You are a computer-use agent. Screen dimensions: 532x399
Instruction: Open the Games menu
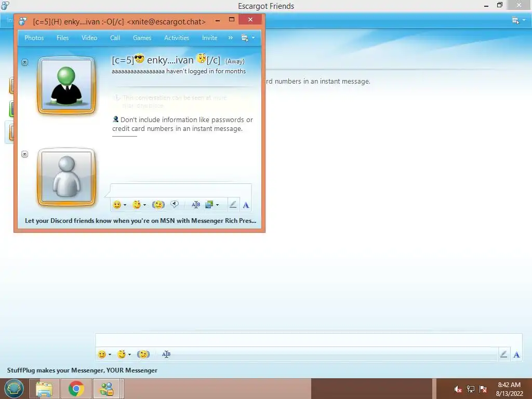pyautogui.click(x=142, y=38)
